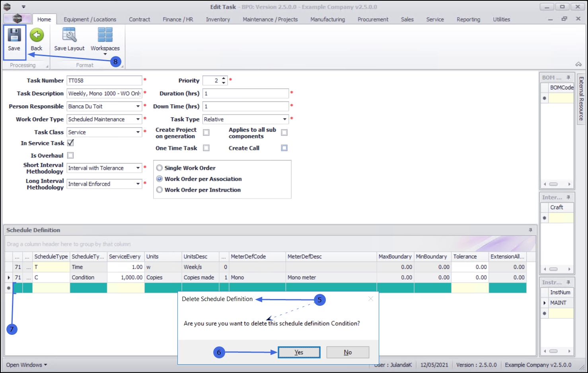Click the Version : 2.5.0.0 status entry

tap(477, 365)
